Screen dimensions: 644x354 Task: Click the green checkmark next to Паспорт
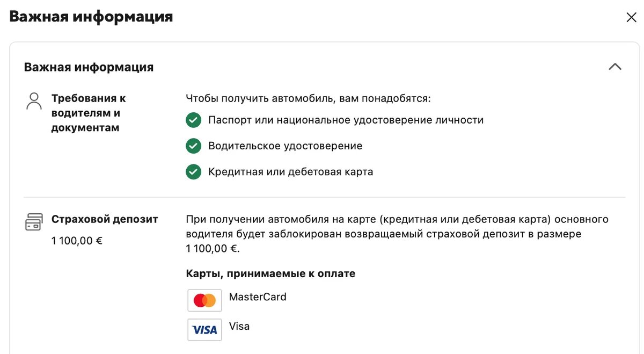[x=193, y=120]
